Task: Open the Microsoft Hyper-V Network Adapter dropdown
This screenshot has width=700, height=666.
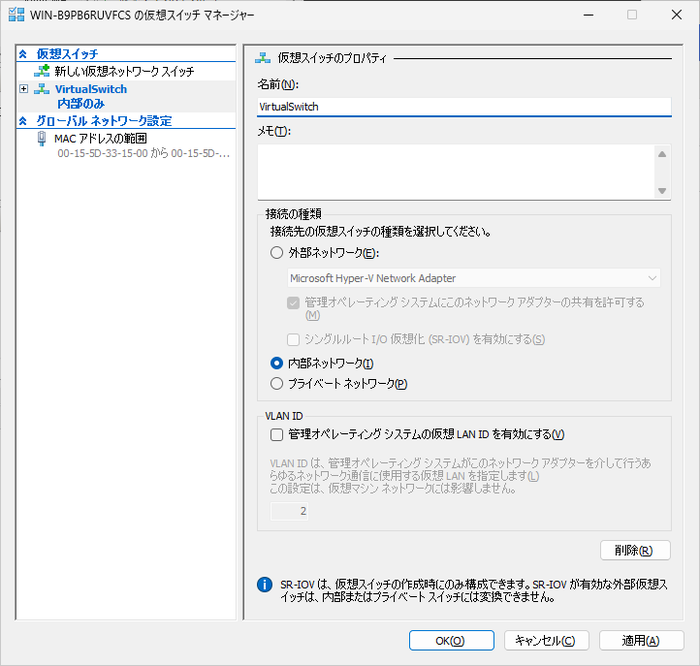Action: 473,277
